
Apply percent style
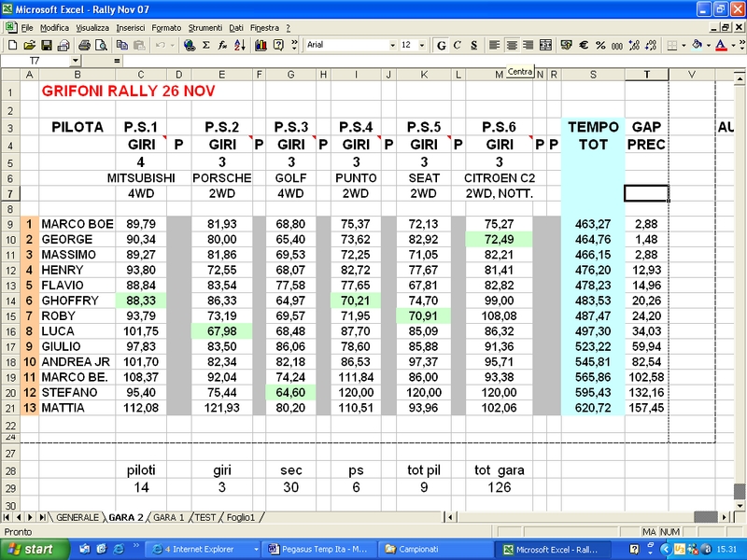pyautogui.click(x=600, y=45)
